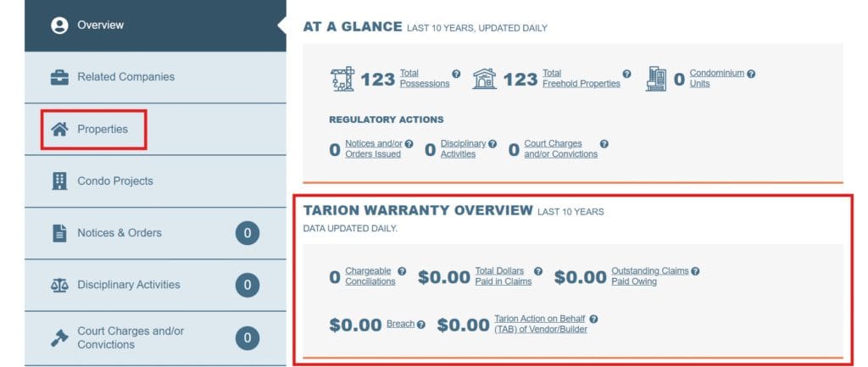Image resolution: width=868 pixels, height=367 pixels.
Task: Open help for Tarion Action on Behalf
Action: [x=593, y=320]
